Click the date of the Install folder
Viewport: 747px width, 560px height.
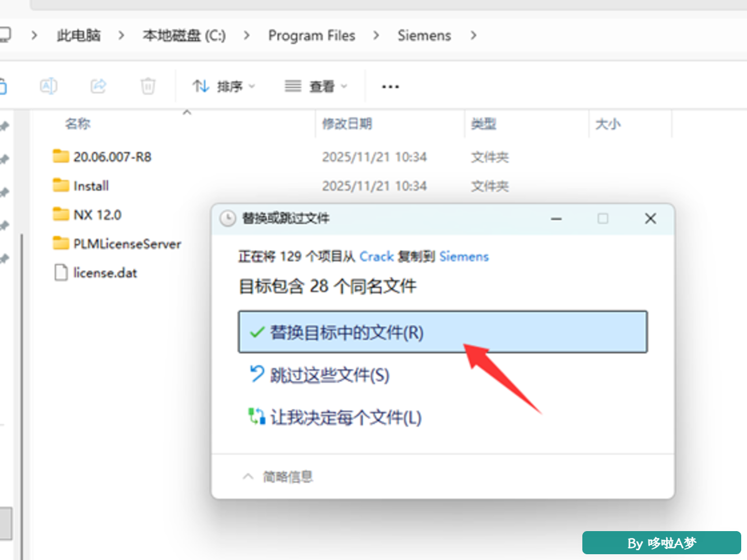point(374,186)
